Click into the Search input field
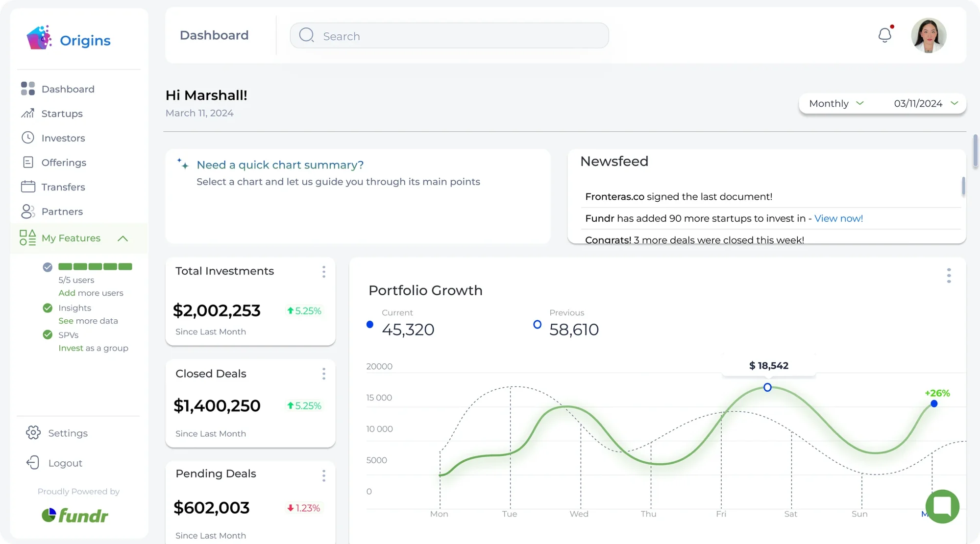Image resolution: width=980 pixels, height=544 pixels. [x=449, y=35]
